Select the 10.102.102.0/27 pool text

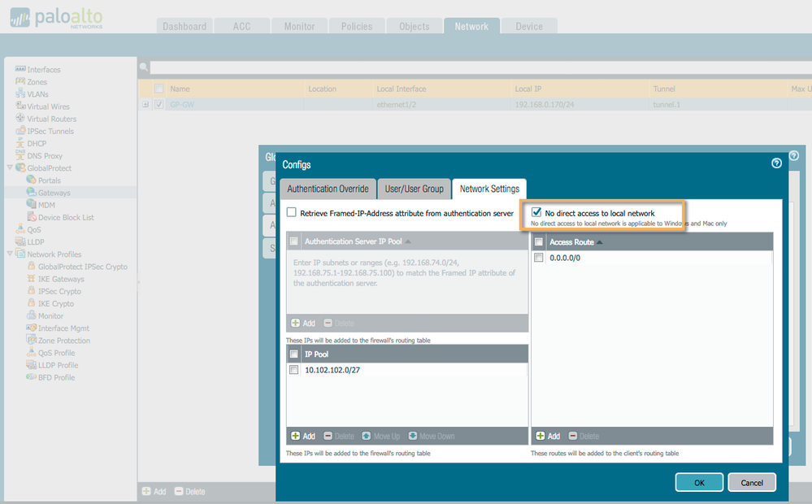pyautogui.click(x=332, y=370)
